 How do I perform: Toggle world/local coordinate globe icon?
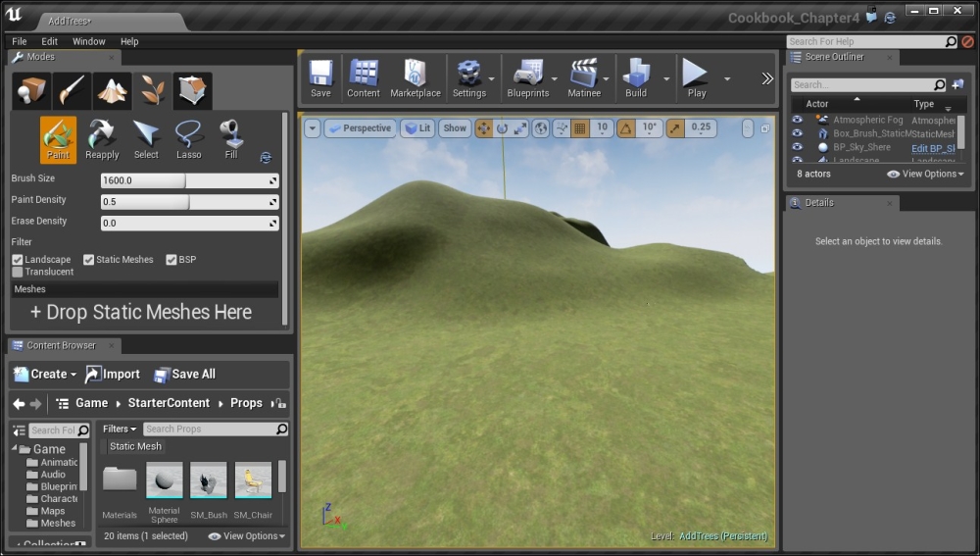pos(541,128)
